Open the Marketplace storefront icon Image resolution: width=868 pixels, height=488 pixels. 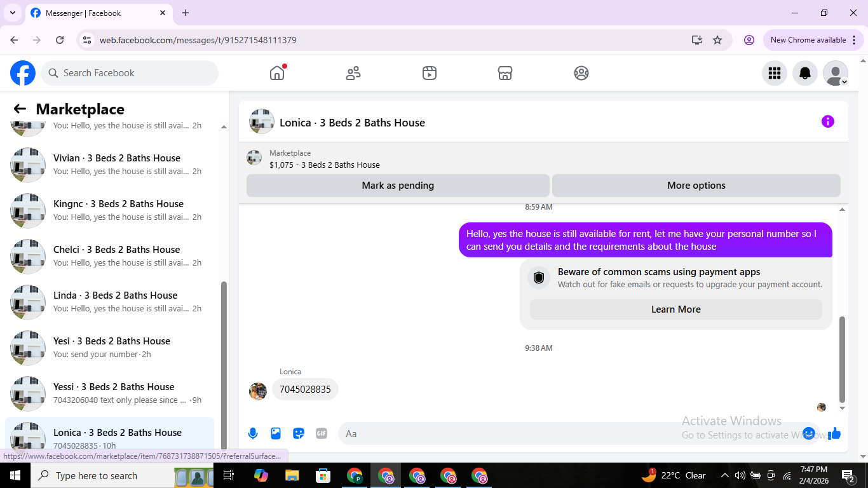(x=505, y=73)
